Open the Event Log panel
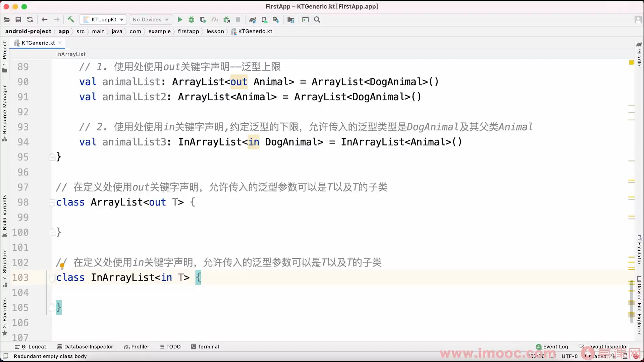This screenshot has width=644, height=362. pos(552,347)
